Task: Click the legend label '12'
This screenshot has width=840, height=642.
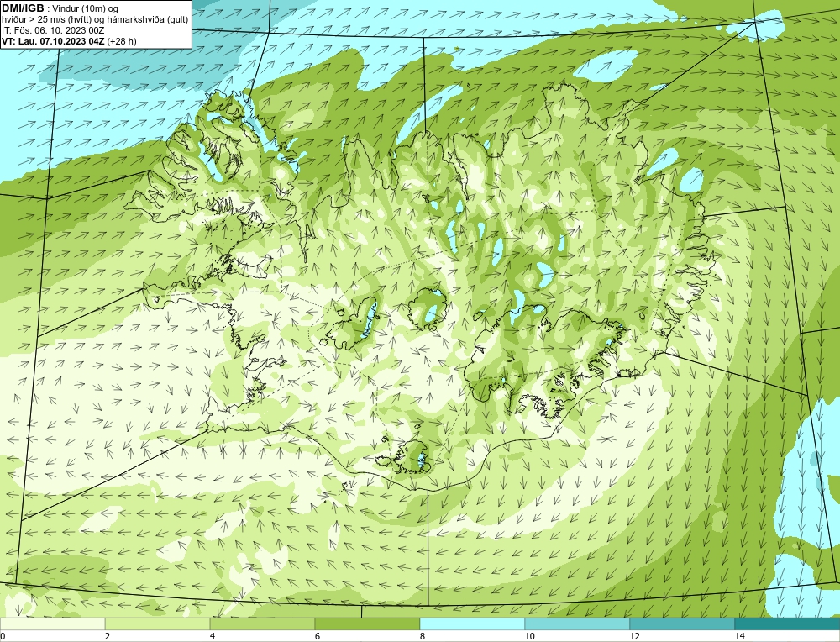Action: pyautogui.click(x=635, y=636)
